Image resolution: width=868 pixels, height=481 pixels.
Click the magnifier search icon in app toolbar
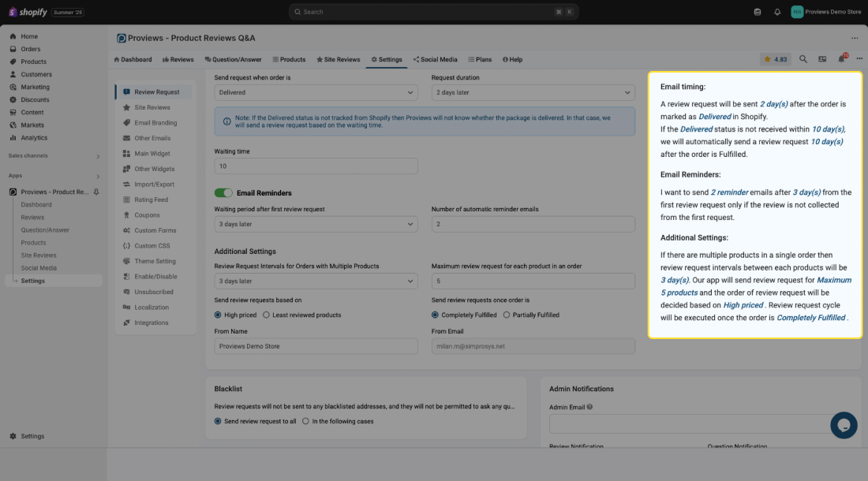[803, 59]
